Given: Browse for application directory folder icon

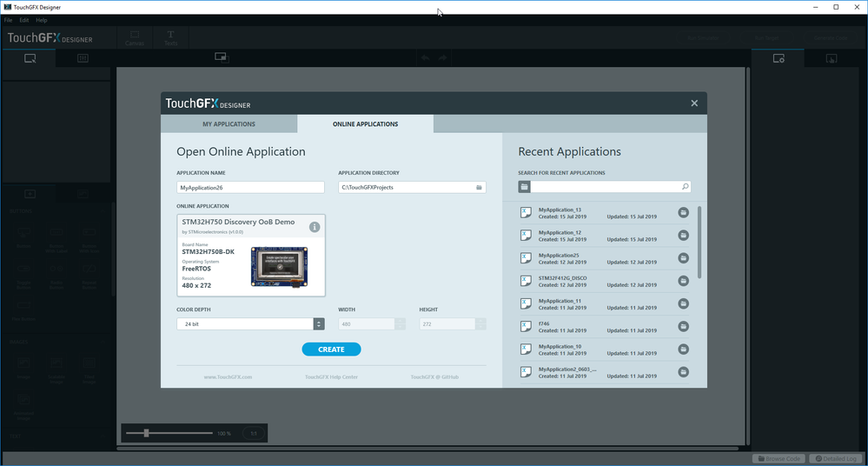Looking at the screenshot, I should coord(480,187).
